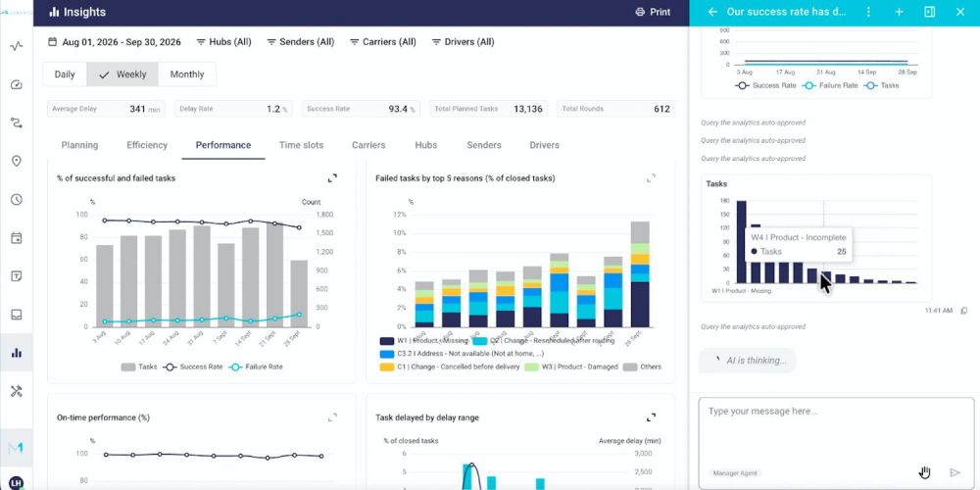Open the chat panel three-dot menu
980x490 pixels.
(x=868, y=12)
